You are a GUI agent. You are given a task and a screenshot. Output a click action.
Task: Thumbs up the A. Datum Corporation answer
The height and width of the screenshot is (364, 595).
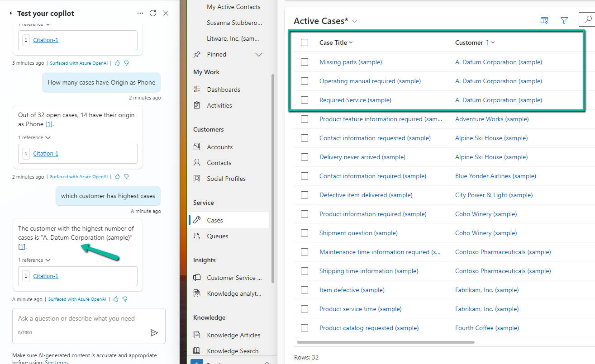click(x=116, y=299)
